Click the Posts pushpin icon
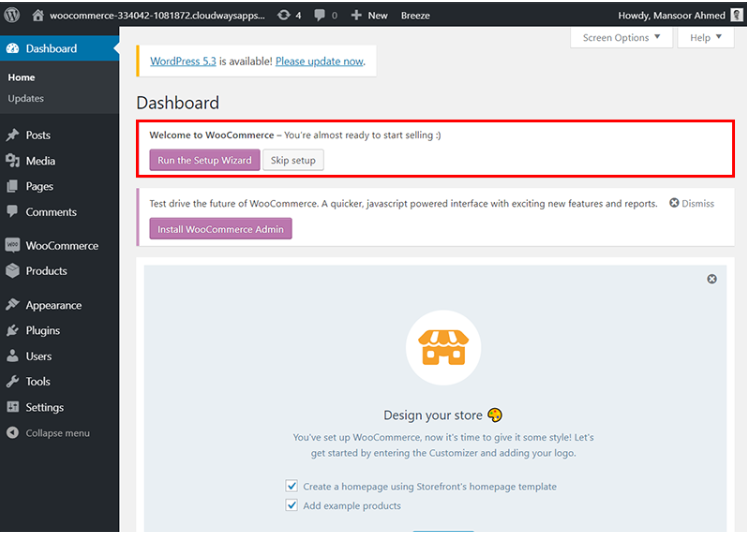 (x=13, y=135)
